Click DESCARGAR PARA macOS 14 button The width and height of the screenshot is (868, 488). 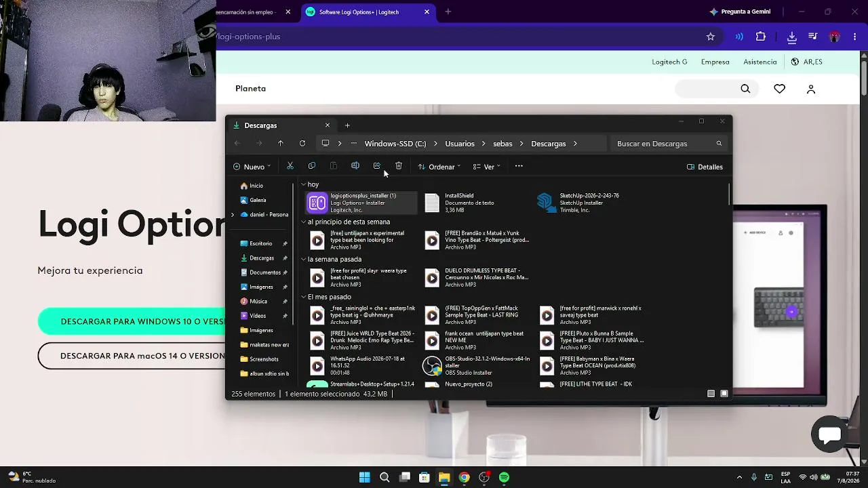pyautogui.click(x=132, y=356)
